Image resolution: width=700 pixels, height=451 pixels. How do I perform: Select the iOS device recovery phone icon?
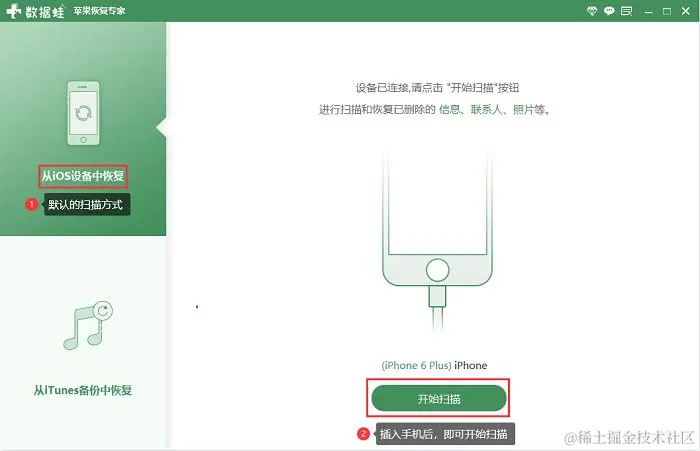point(83,113)
